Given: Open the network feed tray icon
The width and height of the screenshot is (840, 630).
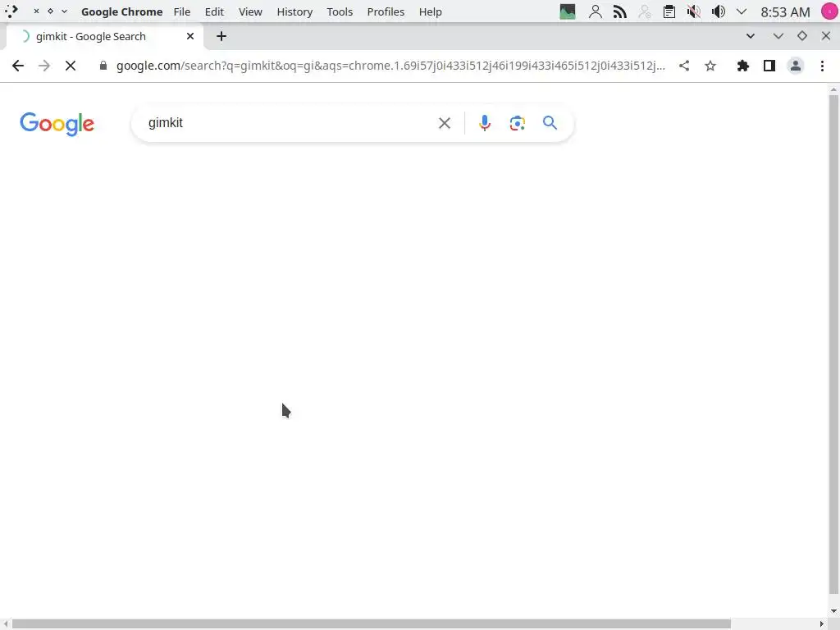Looking at the screenshot, I should coord(620,11).
